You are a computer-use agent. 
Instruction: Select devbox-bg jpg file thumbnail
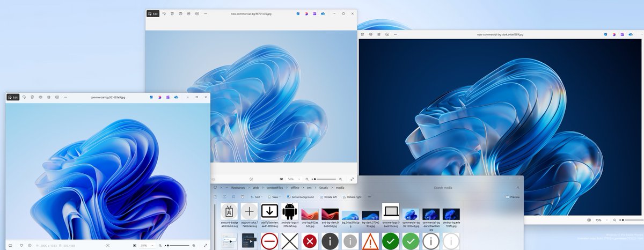pyautogui.click(x=451, y=214)
